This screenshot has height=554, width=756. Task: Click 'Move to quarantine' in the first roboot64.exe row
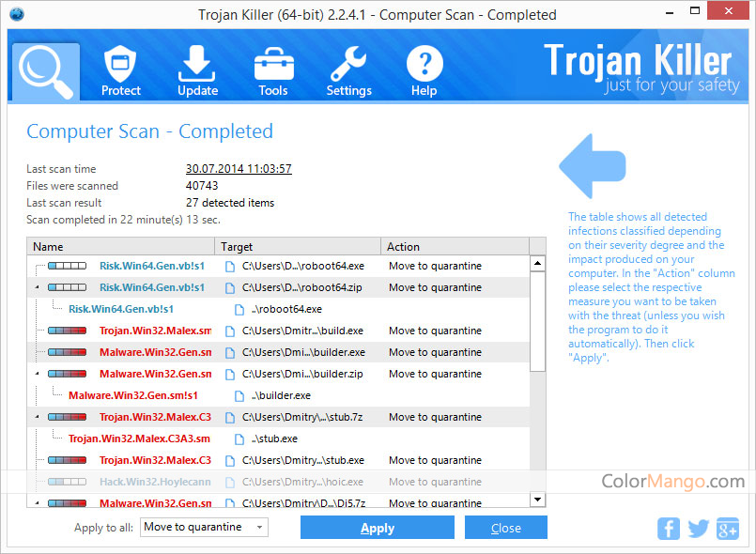tap(435, 266)
